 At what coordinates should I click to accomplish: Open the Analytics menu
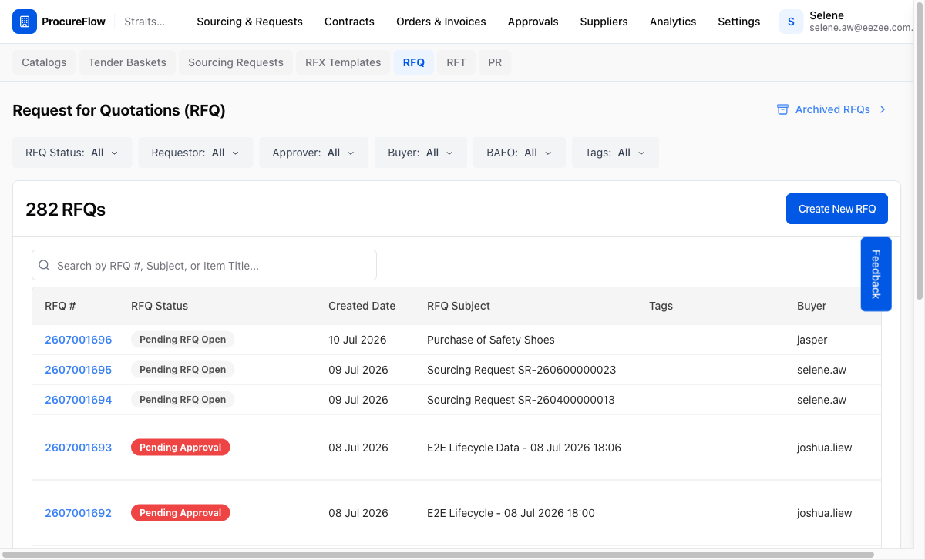673,22
